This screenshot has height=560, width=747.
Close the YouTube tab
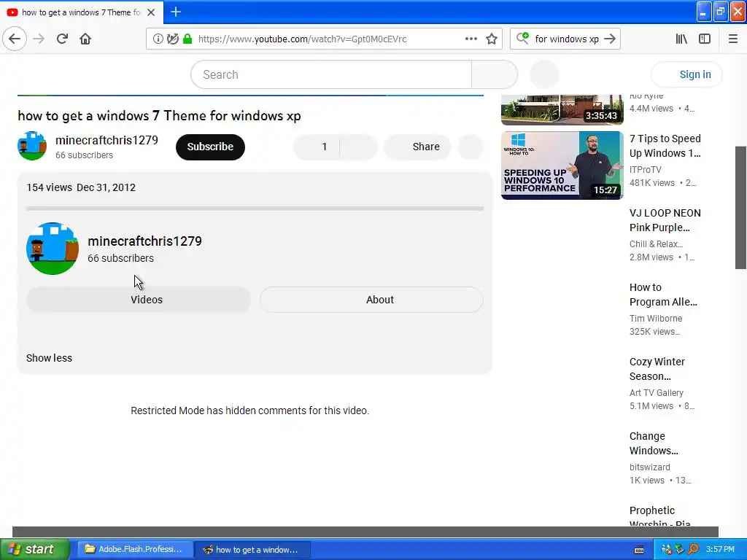coord(151,12)
